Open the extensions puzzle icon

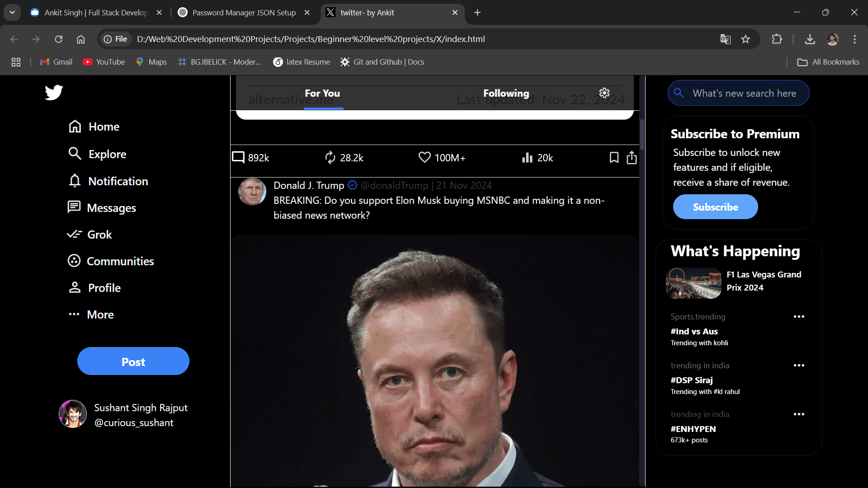777,39
